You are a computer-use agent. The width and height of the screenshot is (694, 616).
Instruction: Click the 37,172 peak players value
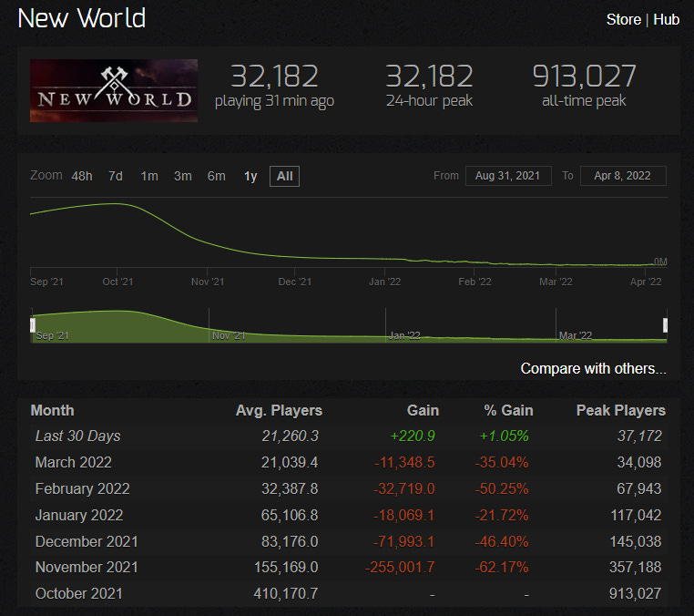point(639,436)
